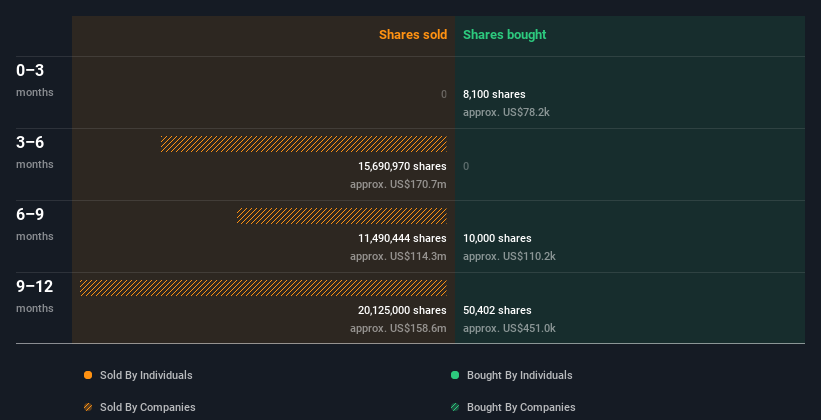Click the Bought By Companies hatched swatch
The width and height of the screenshot is (821, 420).
coord(455,407)
